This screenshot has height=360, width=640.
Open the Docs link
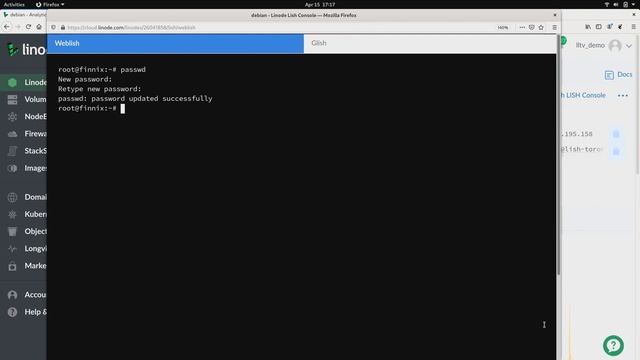coord(618,75)
